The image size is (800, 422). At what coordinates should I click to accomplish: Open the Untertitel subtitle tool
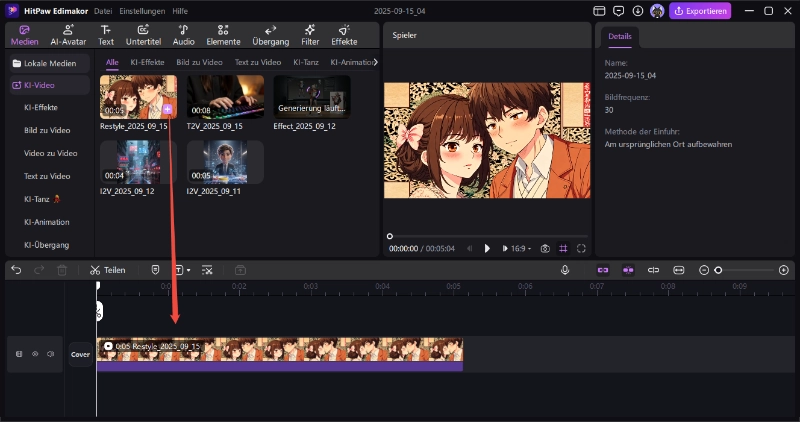tap(143, 35)
